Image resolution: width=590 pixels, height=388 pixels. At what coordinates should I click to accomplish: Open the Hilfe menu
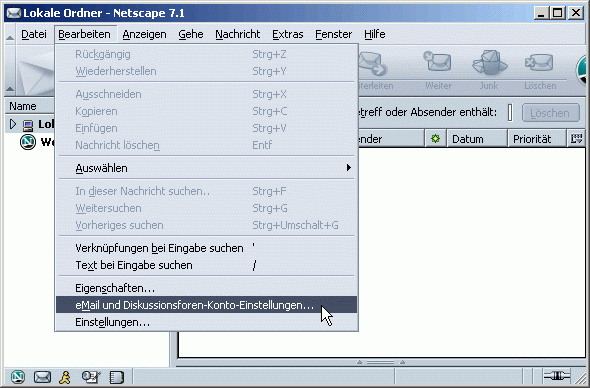click(374, 34)
